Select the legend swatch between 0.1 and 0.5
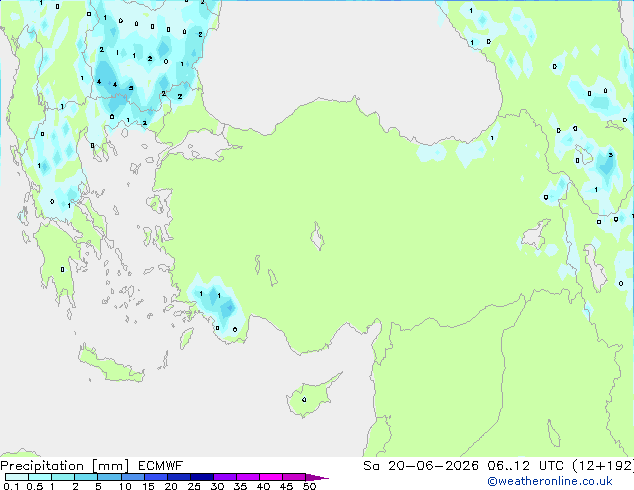 point(17,477)
